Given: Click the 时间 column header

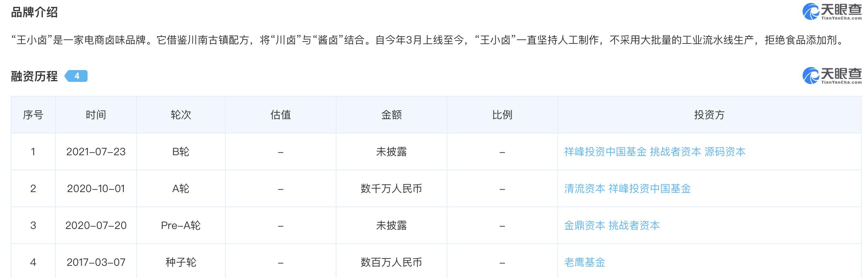Looking at the screenshot, I should point(96,114).
